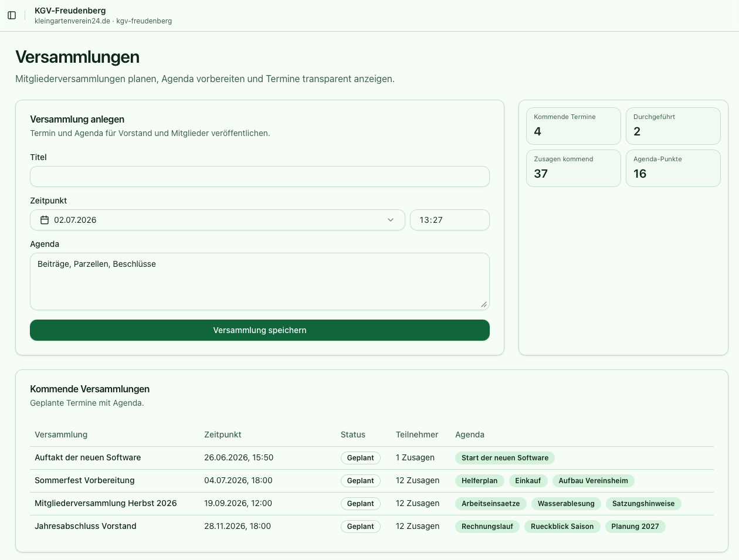Click Geplant badge for Jahresabschluss row
This screenshot has width=739, height=560.
click(361, 527)
